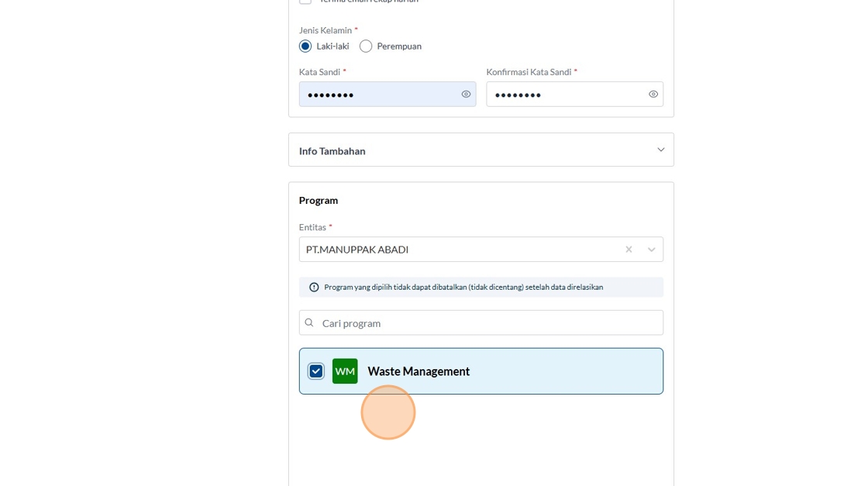
Task: Click the program cancellation notice text
Action: click(x=463, y=288)
